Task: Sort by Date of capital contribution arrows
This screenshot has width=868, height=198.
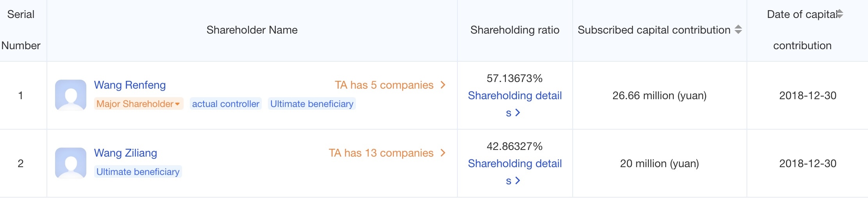Action: click(840, 14)
